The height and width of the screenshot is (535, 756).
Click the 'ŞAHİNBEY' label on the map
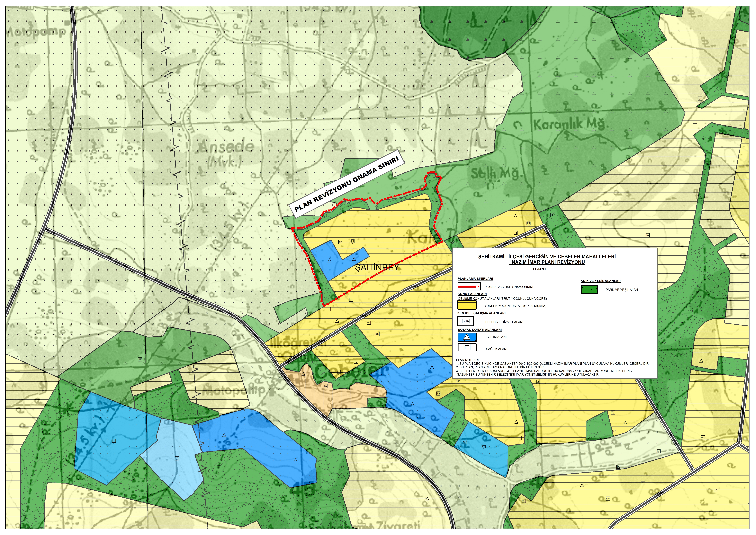coord(377,267)
